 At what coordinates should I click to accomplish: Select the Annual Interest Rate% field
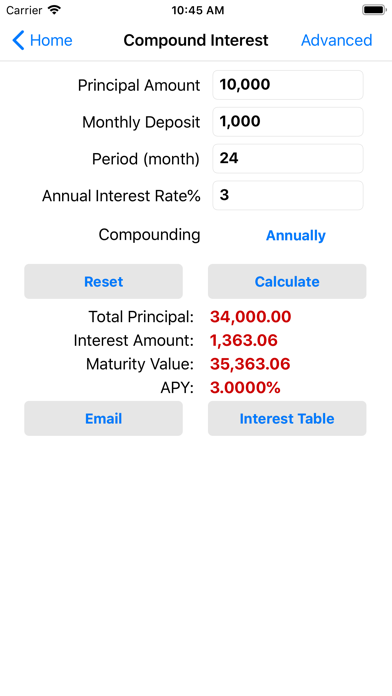288,195
